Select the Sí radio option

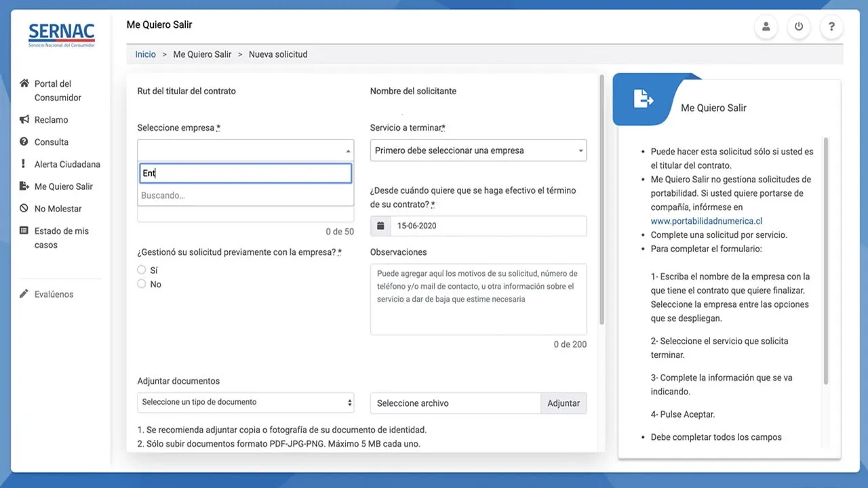[142, 270]
